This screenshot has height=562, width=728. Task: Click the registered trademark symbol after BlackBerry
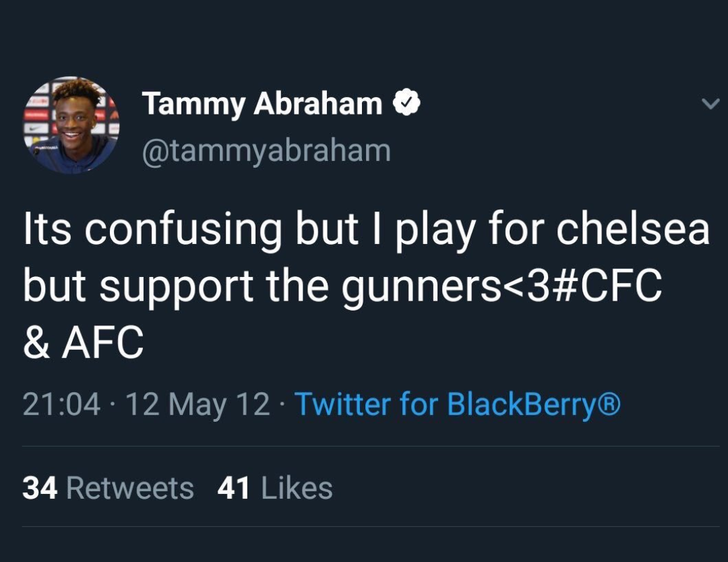[609, 404]
